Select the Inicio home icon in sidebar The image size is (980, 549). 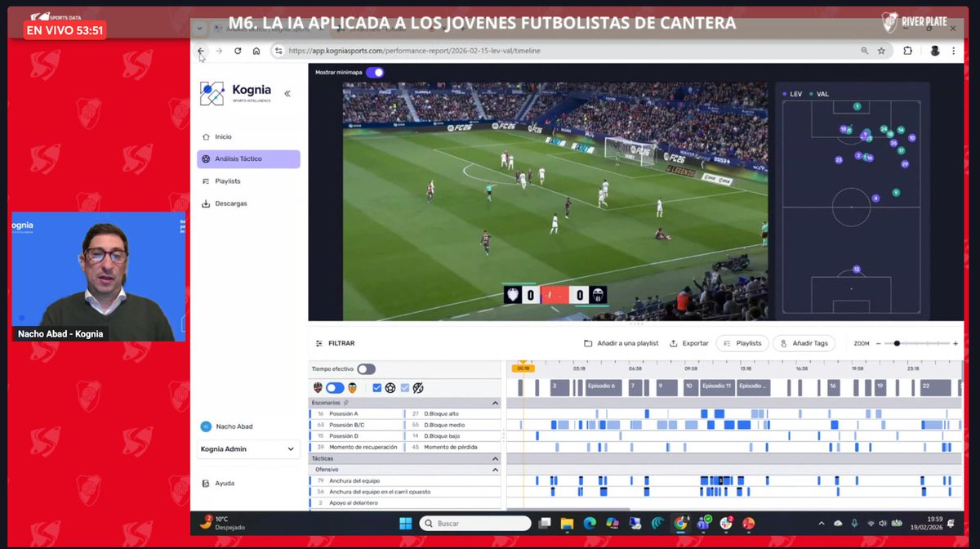(x=206, y=137)
